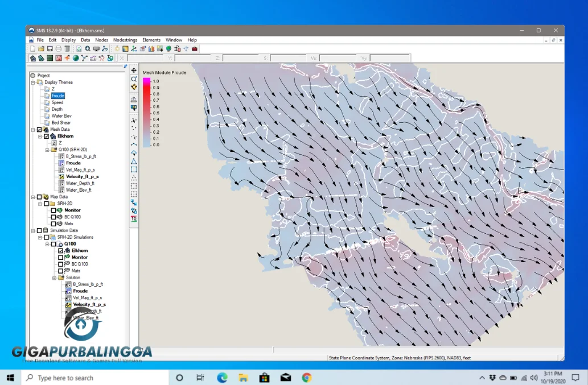
Task: Click the red toolbox icon in toolbar
Action: point(195,49)
